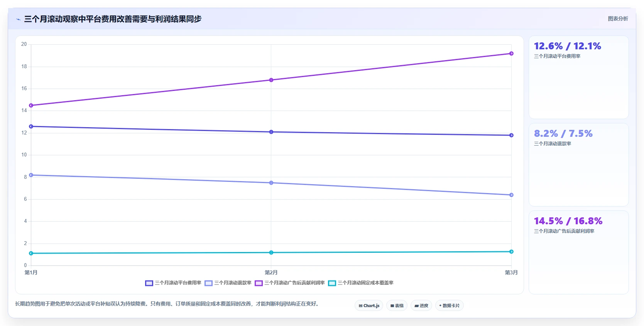Click the 第3月 point on the cyan line
This screenshot has width=644, height=326.
(511, 252)
